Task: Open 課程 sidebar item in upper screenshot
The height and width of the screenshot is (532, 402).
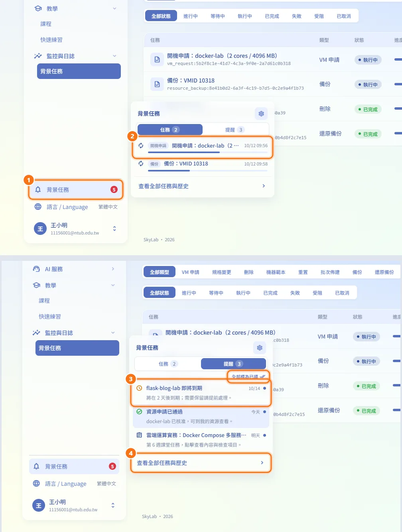Action: 46,24
